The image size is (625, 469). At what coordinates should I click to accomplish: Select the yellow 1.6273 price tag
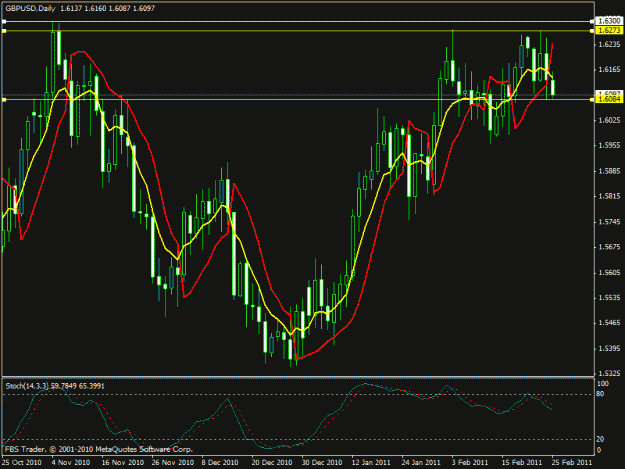(609, 30)
